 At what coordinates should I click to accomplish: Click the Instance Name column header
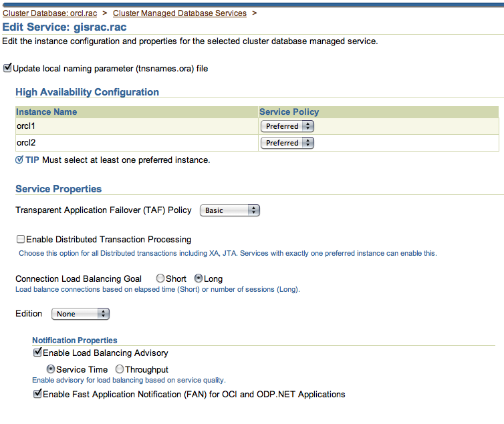point(47,112)
